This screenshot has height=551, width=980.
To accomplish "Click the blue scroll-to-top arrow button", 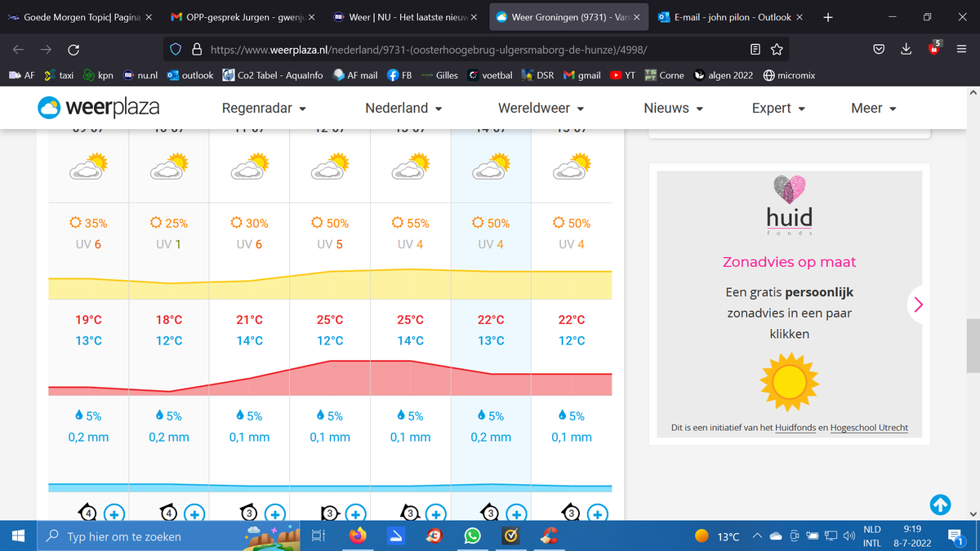I will (x=940, y=505).
